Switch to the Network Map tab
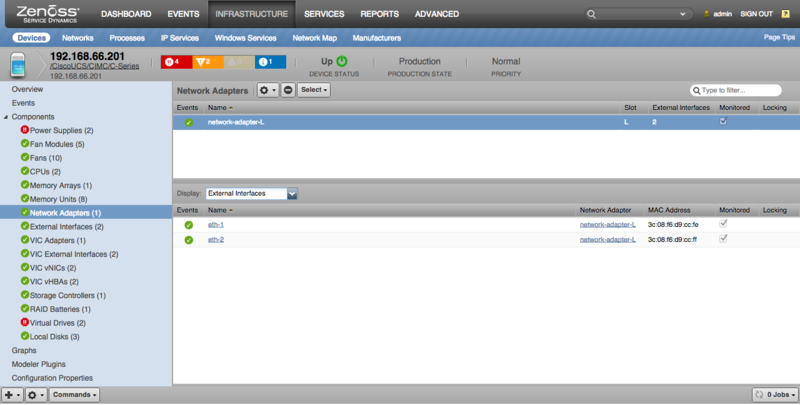This screenshot has width=800, height=405. (x=314, y=38)
